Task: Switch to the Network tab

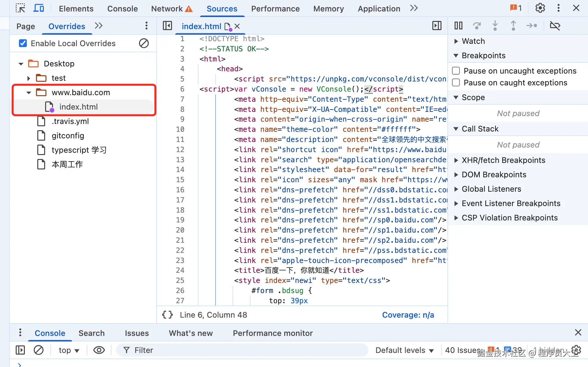Action: click(x=167, y=9)
